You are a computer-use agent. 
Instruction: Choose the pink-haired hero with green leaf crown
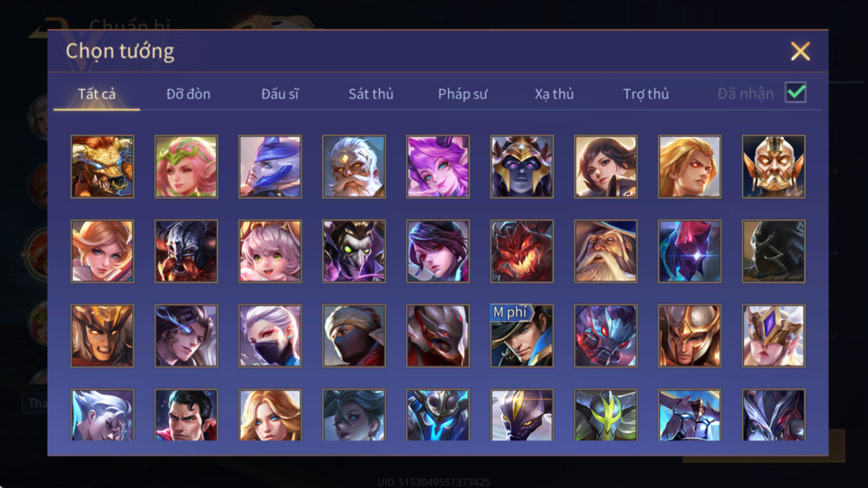coord(186,166)
